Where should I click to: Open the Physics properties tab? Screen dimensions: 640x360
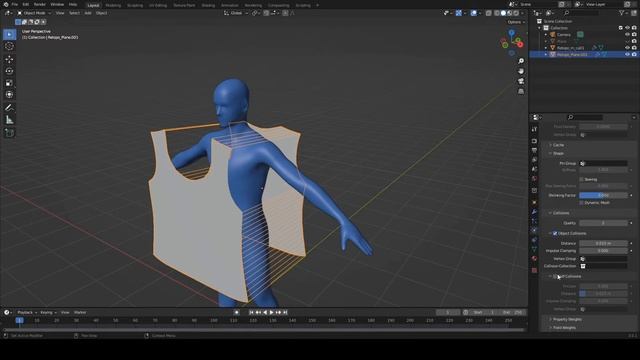tap(534, 230)
